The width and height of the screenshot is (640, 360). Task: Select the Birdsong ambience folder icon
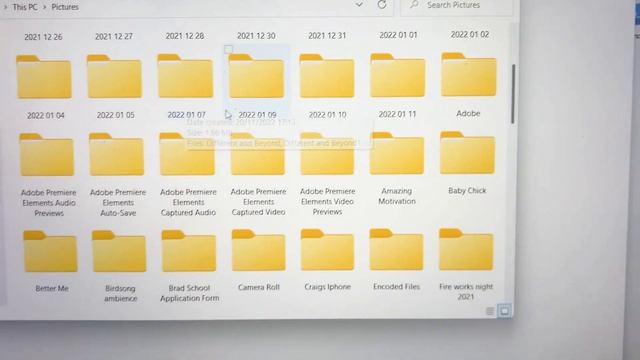(119, 251)
